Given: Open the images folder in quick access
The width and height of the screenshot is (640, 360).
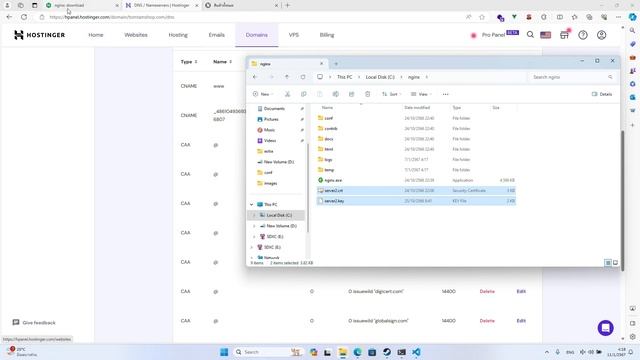Looking at the screenshot, I should click(x=270, y=183).
